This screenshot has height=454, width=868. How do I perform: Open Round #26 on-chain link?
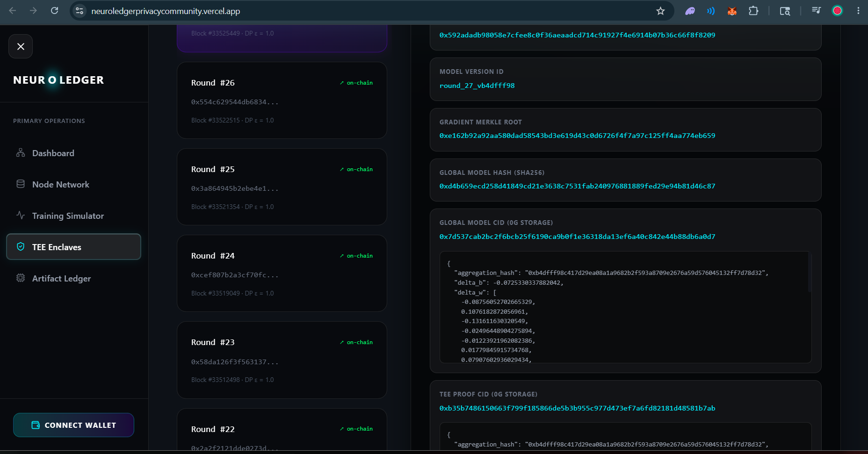click(x=356, y=83)
